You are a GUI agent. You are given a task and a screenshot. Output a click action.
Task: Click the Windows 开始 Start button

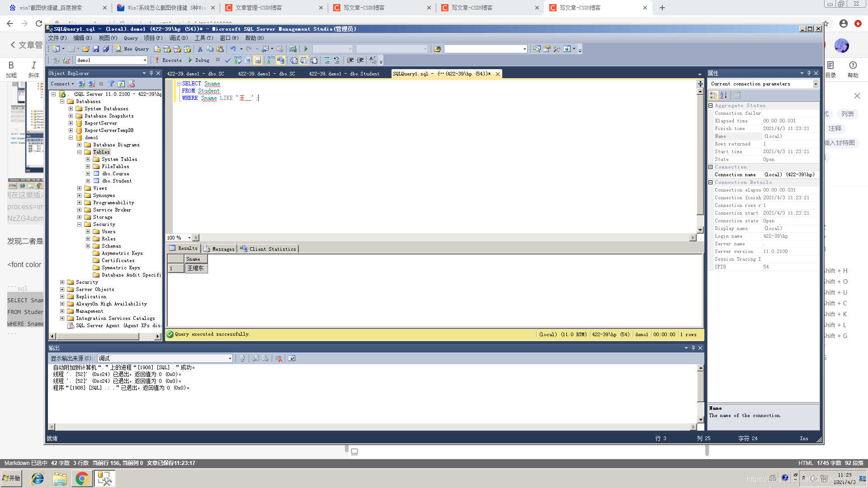click(11, 478)
